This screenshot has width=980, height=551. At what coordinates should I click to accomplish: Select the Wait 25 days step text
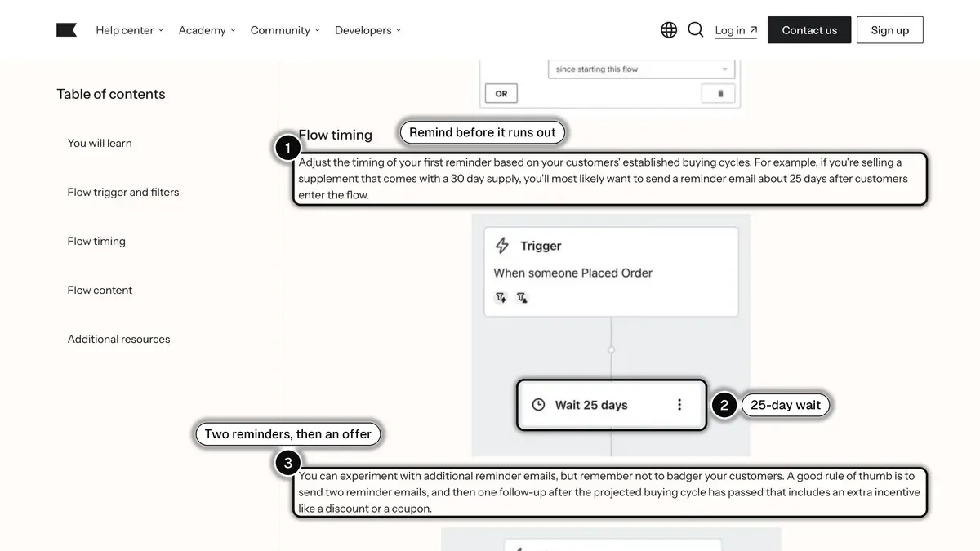point(591,405)
